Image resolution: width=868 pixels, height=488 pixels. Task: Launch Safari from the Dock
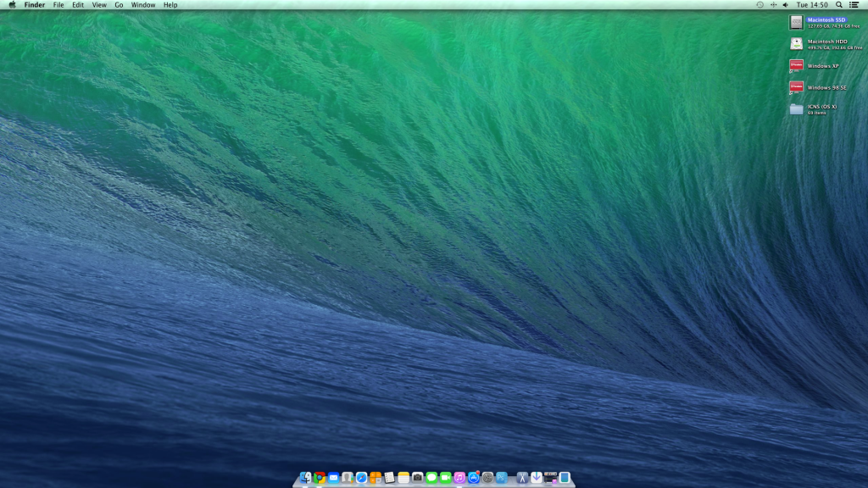pyautogui.click(x=361, y=478)
